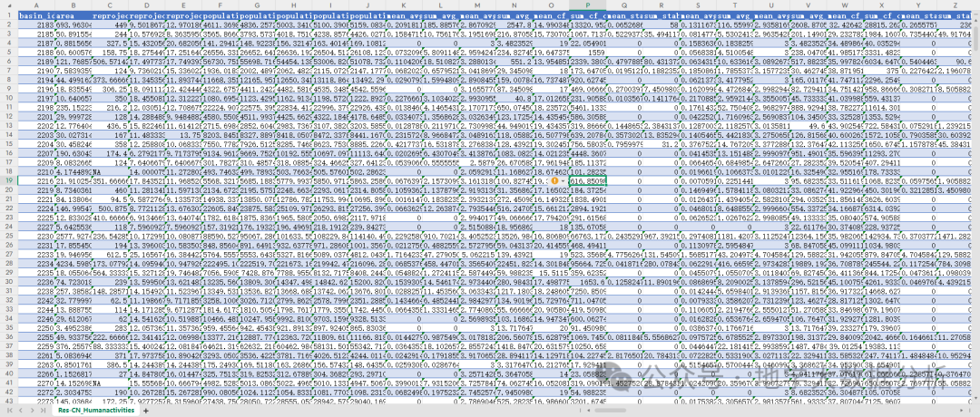Select column B header

tap(73, 6)
